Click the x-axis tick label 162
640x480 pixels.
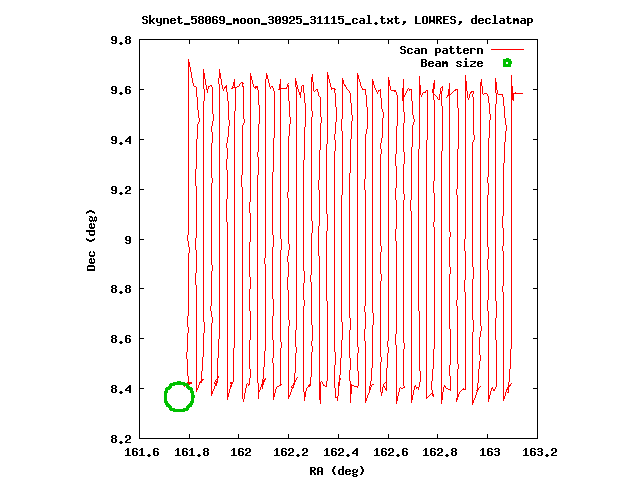pyautogui.click(x=241, y=452)
